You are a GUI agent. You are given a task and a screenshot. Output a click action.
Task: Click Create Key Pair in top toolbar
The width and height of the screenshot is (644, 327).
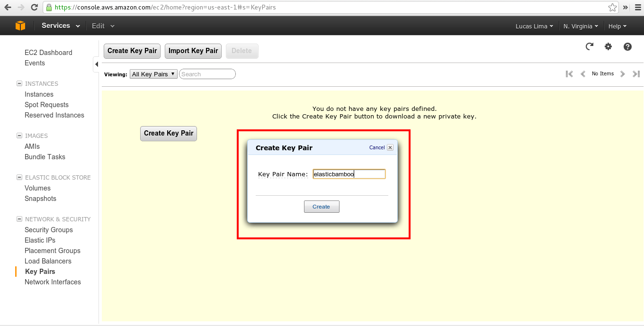point(132,51)
